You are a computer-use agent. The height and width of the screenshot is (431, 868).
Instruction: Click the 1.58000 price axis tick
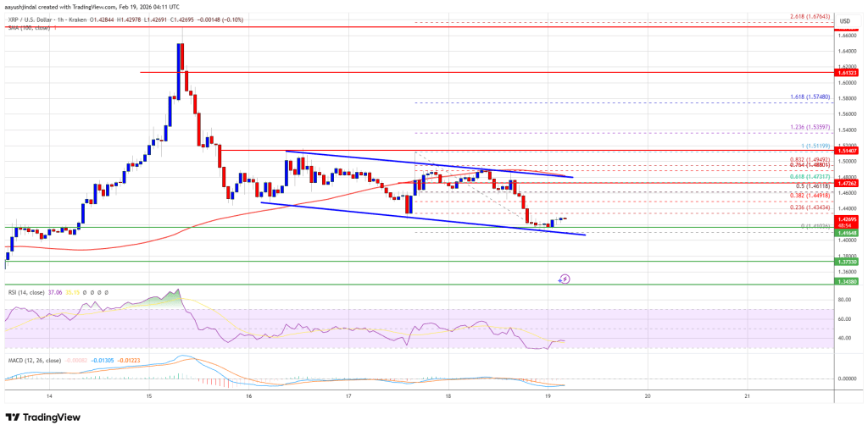pyautogui.click(x=847, y=100)
